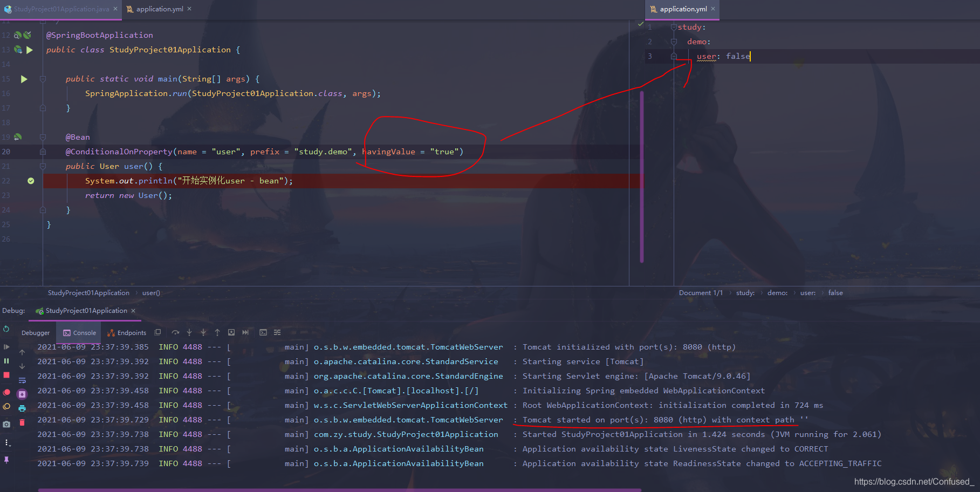
Task: Collapse the user() method fold on line 21
Action: tap(43, 166)
